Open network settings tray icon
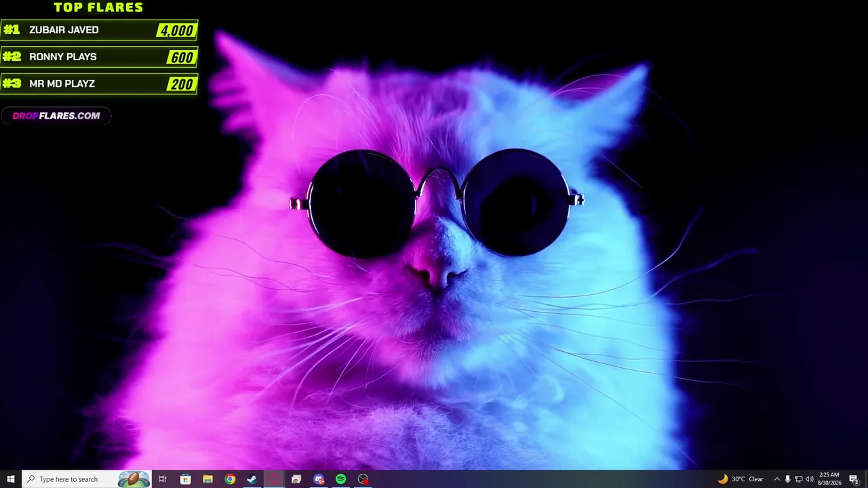This screenshot has width=868, height=488. 799,479
